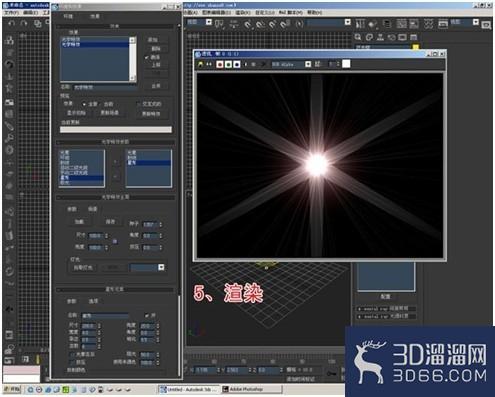Open the named selection sets dropdown
The width and height of the screenshot is (495, 397).
click(x=348, y=22)
